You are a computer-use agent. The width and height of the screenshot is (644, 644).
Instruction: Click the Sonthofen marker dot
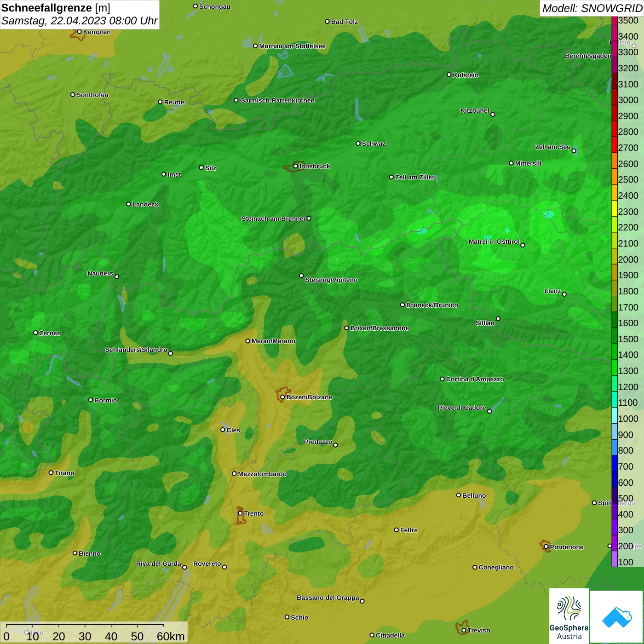(x=73, y=95)
